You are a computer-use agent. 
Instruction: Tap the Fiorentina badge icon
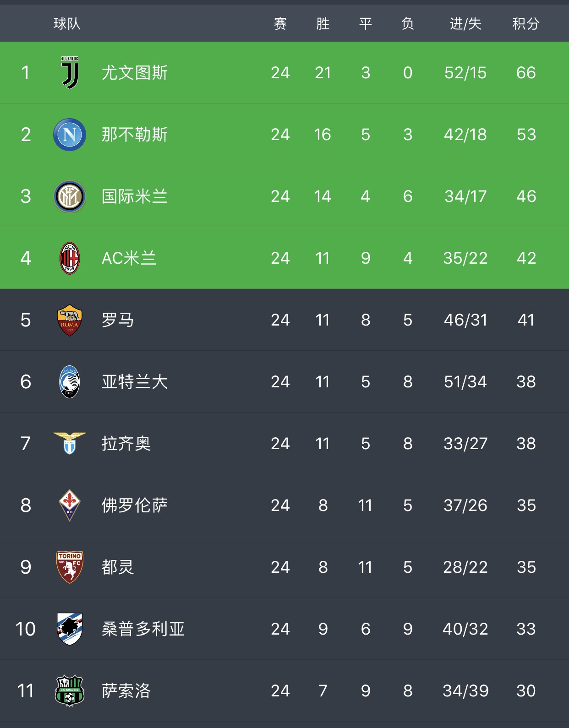pos(70,505)
